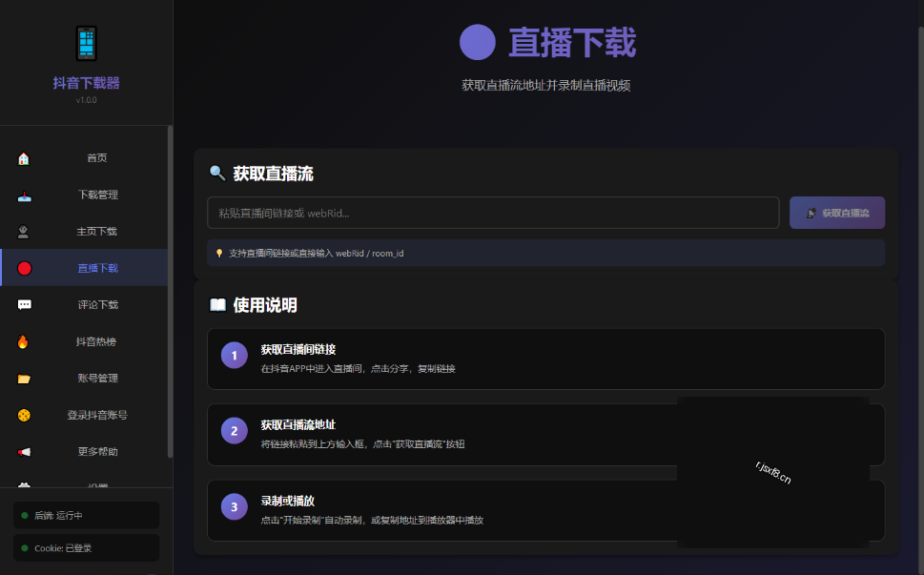Open 登录抖音账号 in the sidebar

coord(84,415)
